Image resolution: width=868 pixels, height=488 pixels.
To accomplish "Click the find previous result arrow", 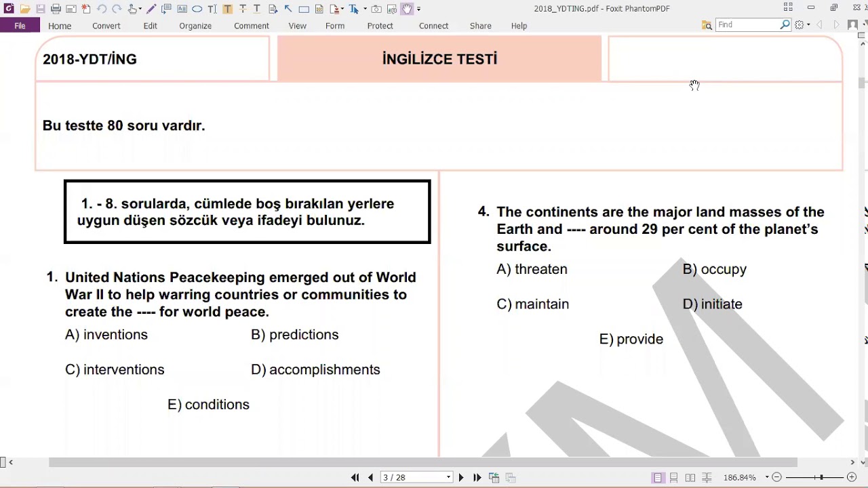I will [819, 25].
